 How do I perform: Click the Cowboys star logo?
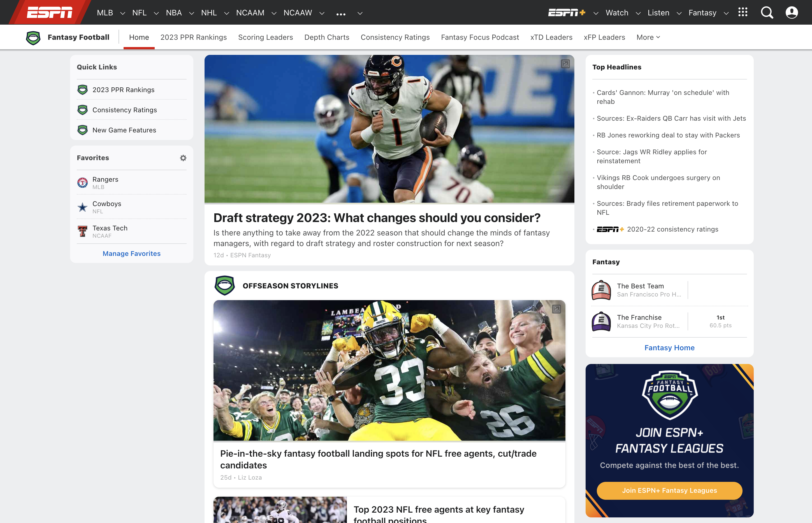point(82,207)
